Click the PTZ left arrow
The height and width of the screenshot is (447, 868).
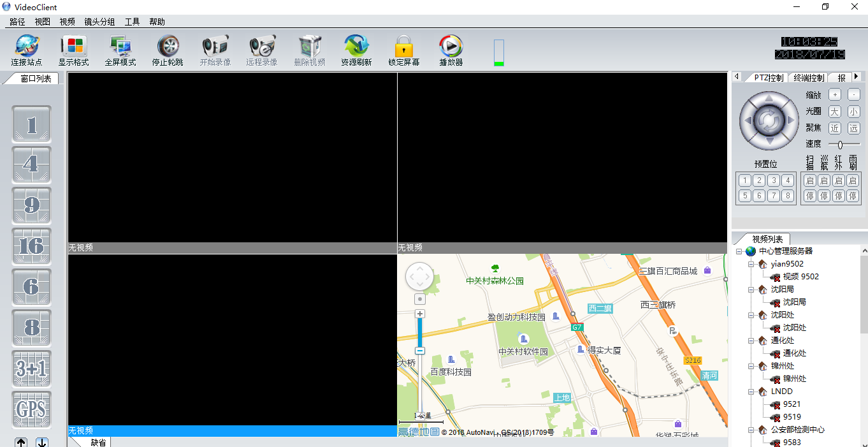(747, 119)
